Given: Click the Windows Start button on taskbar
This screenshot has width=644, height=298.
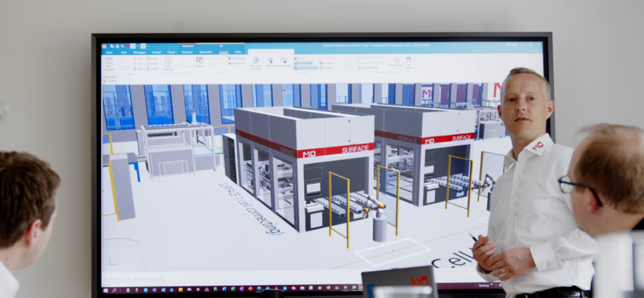Looking at the screenshot, I should 106,290.
